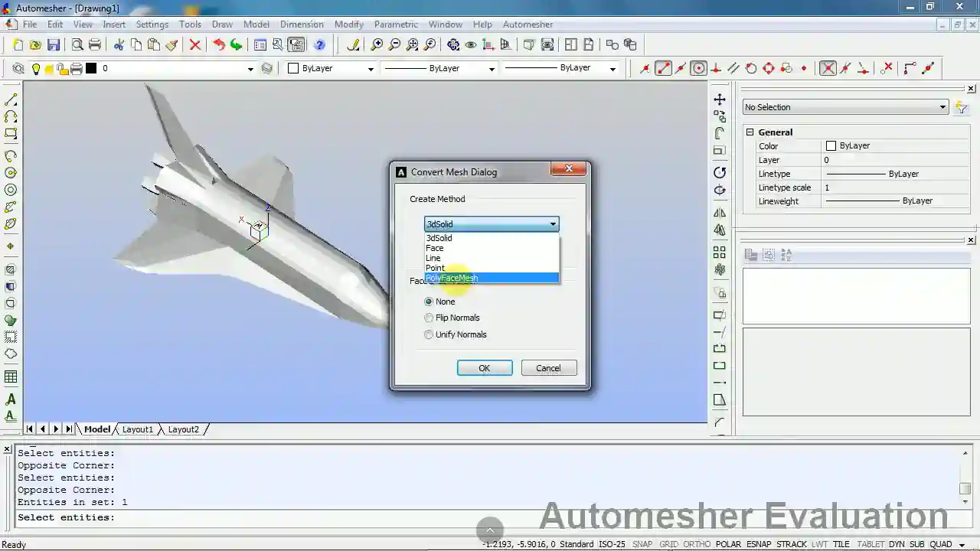Open the Automesher menu
980x551 pixels.
(x=528, y=24)
